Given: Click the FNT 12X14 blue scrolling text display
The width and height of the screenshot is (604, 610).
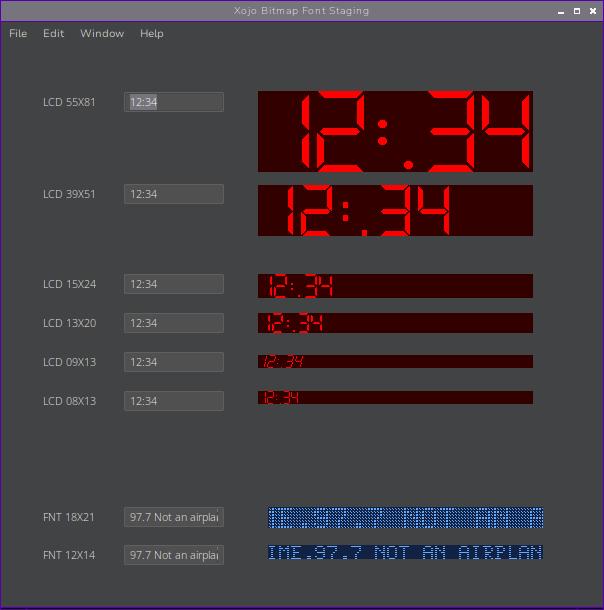Looking at the screenshot, I should click(x=405, y=552).
